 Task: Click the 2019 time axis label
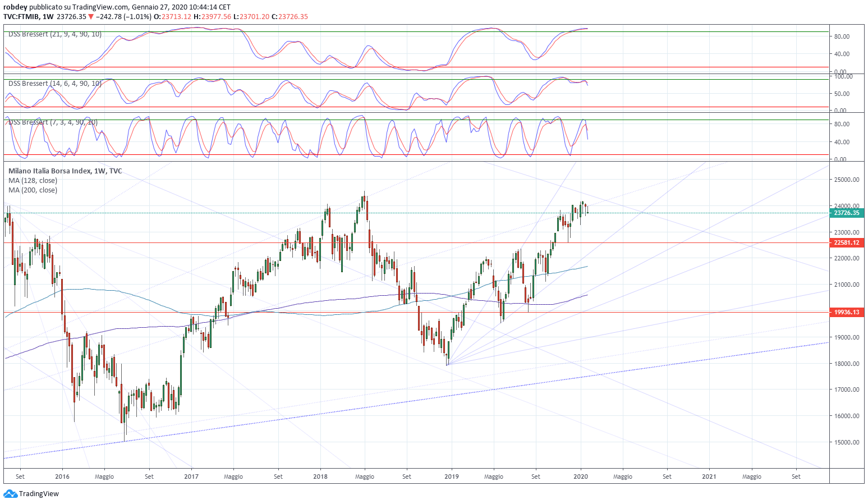[452, 476]
